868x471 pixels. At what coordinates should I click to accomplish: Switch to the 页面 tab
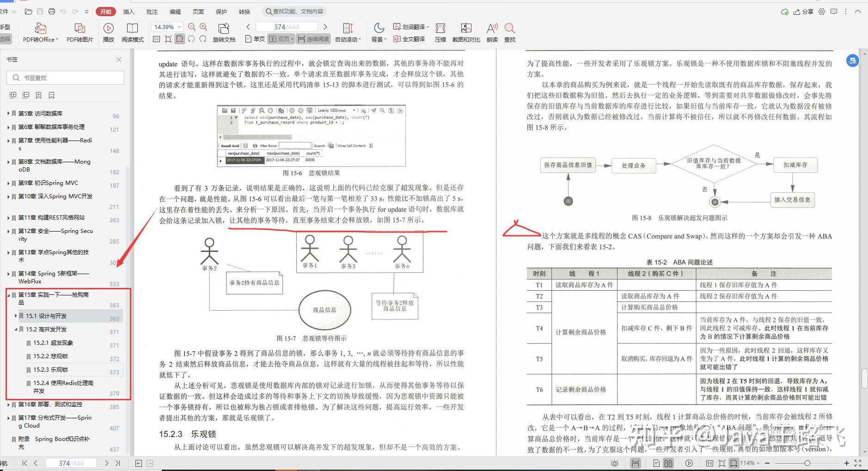(x=198, y=12)
